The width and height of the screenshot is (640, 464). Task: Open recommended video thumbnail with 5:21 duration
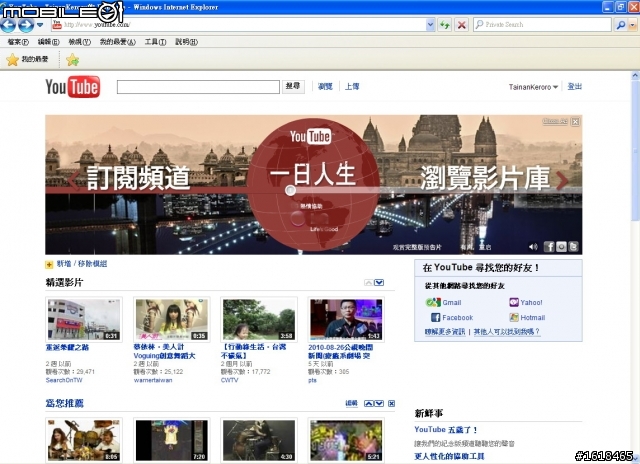(x=346, y=440)
